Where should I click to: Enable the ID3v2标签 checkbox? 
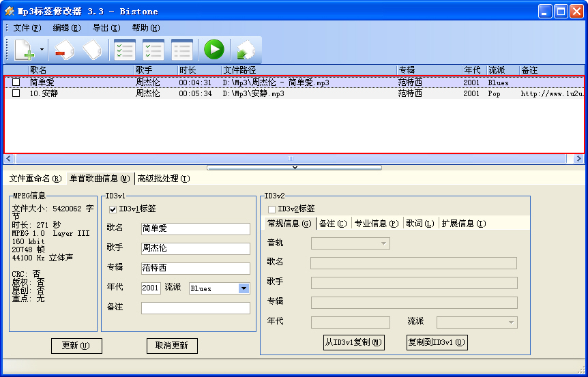click(x=272, y=209)
